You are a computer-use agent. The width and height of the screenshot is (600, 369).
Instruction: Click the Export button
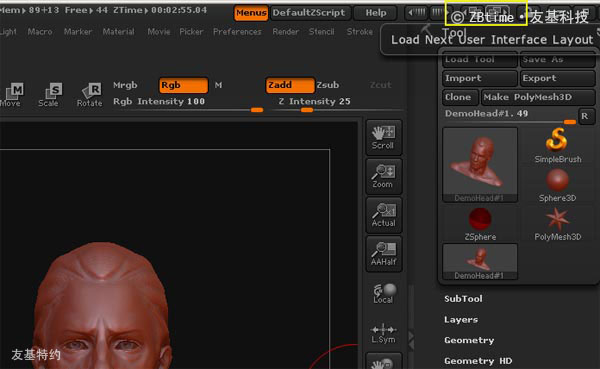pyautogui.click(x=557, y=78)
